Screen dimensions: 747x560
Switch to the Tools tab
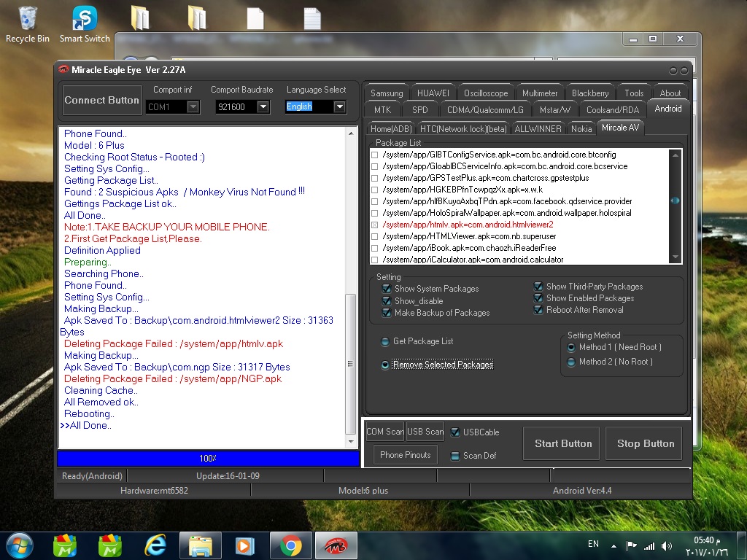point(634,93)
